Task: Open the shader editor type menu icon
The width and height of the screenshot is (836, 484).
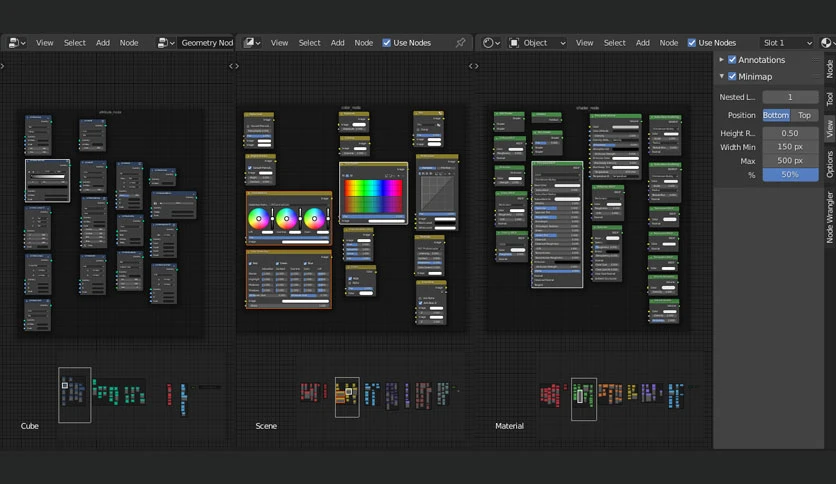Action: tap(491, 43)
